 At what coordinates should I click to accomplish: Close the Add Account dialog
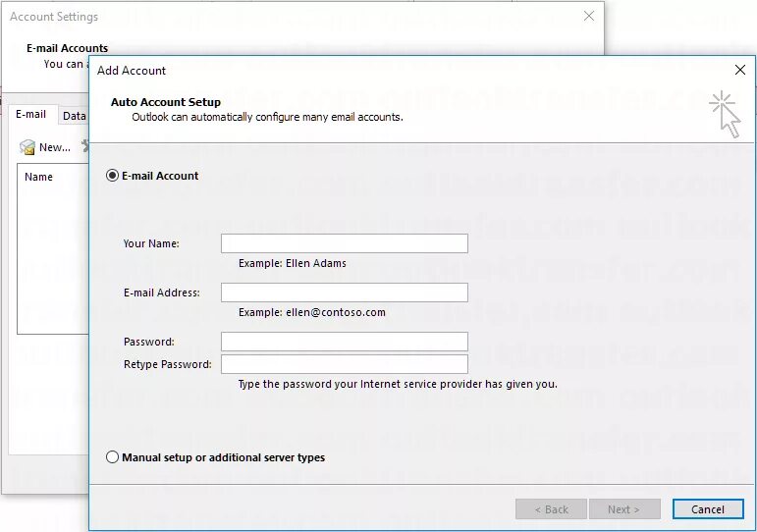740,70
